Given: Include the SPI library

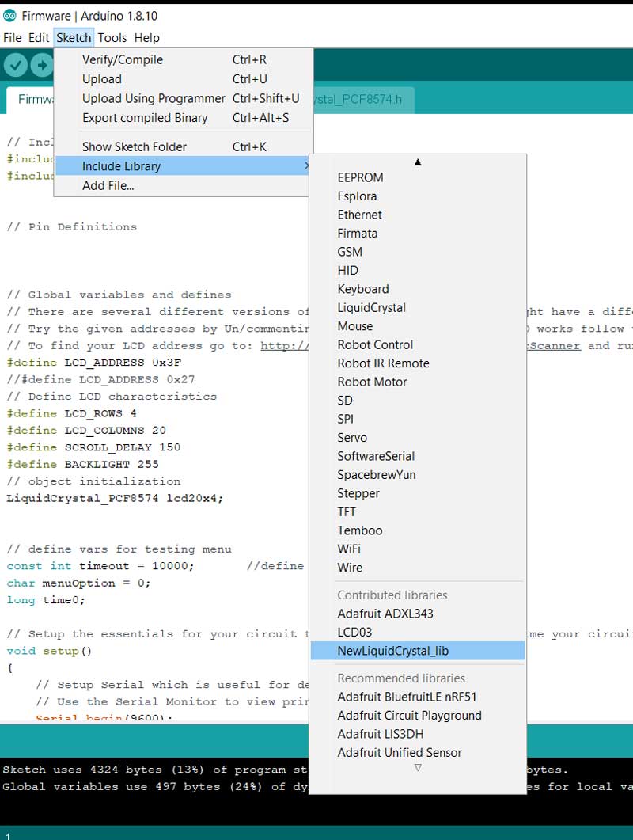Looking at the screenshot, I should pyautogui.click(x=418, y=419).
